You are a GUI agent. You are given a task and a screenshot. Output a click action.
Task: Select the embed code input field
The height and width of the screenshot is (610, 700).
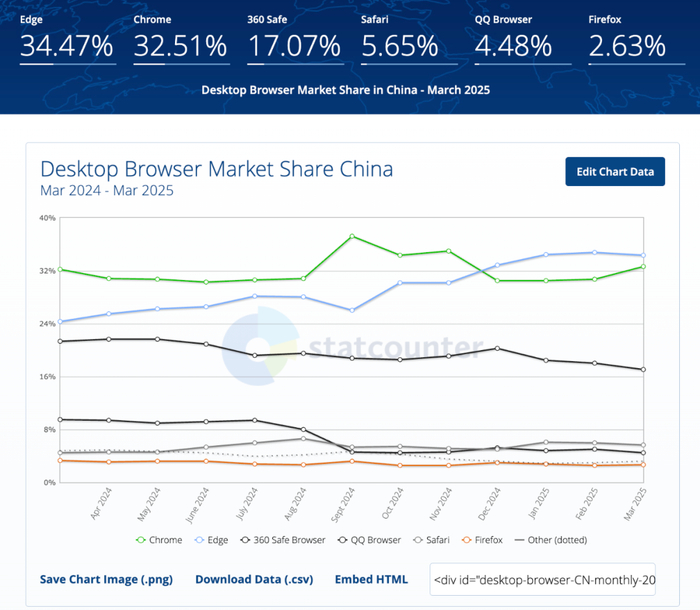pyautogui.click(x=542, y=579)
